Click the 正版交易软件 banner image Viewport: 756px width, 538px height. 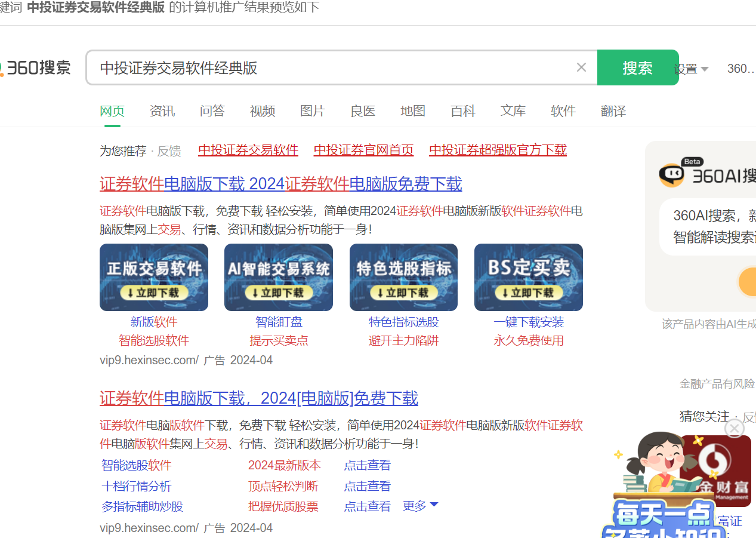[154, 277]
